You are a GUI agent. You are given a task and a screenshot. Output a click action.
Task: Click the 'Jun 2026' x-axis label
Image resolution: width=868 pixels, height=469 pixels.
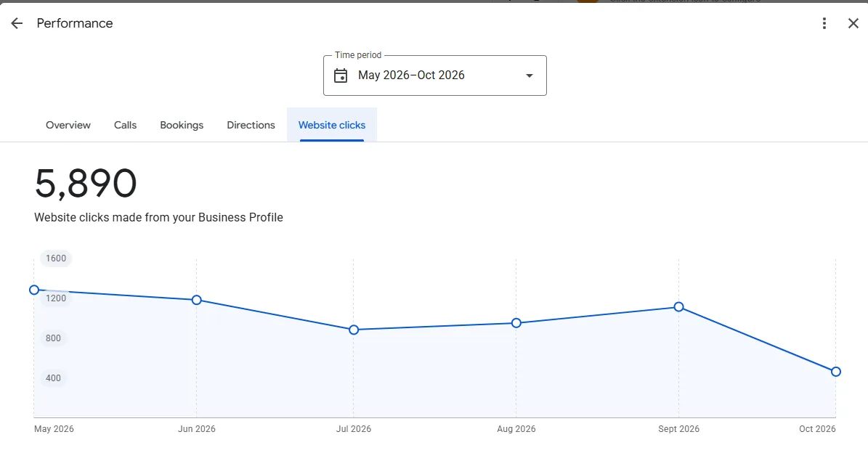pos(197,428)
